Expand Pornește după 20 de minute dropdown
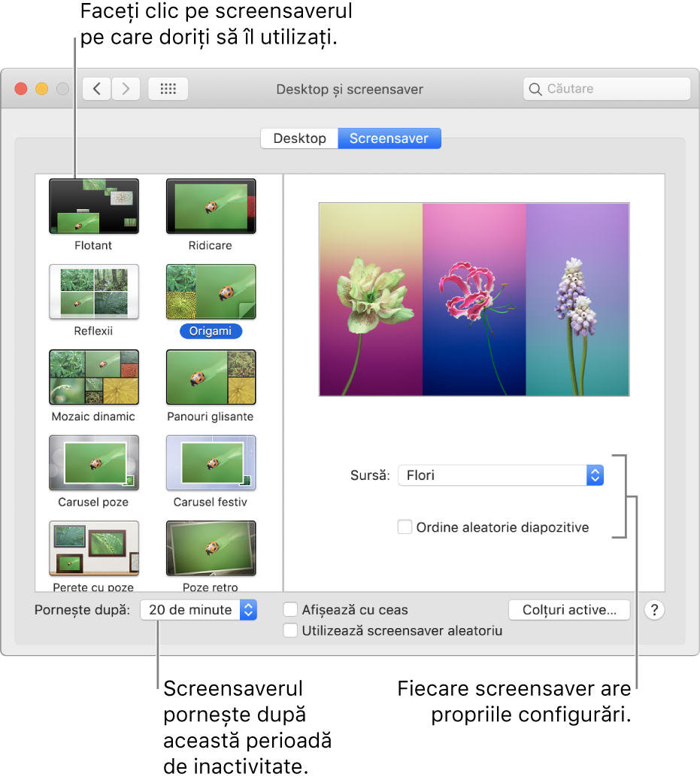Viewport: 700px width, 780px height. 198,610
